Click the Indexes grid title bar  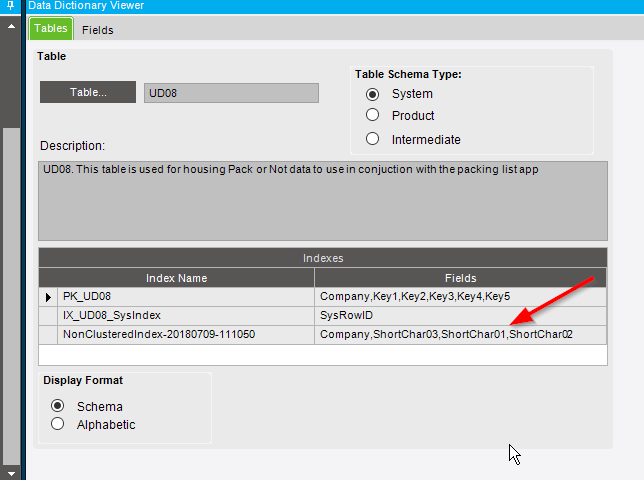pos(323,258)
